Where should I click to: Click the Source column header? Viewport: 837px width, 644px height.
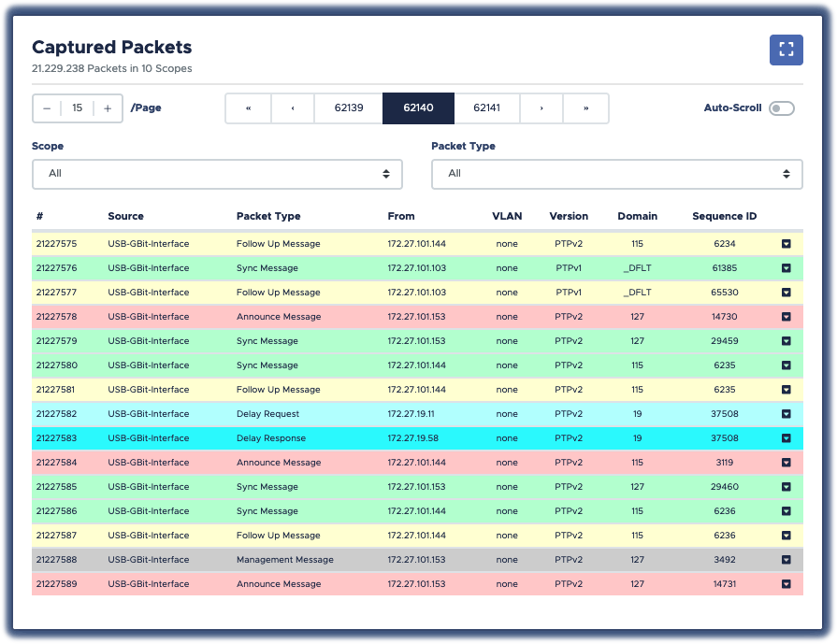(125, 216)
